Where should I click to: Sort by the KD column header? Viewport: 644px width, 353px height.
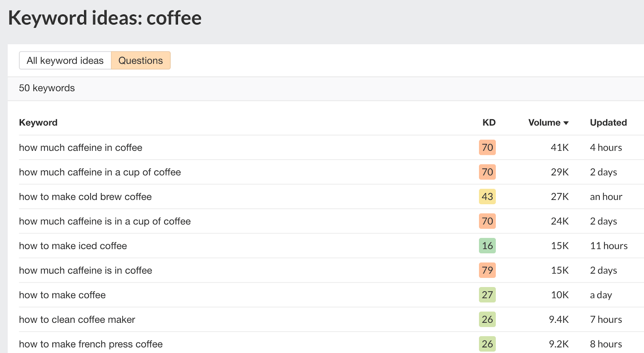(x=488, y=123)
